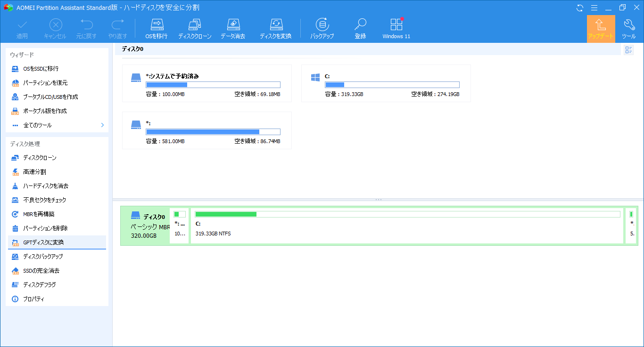Click 不良セクタをチェック option

tap(57, 200)
